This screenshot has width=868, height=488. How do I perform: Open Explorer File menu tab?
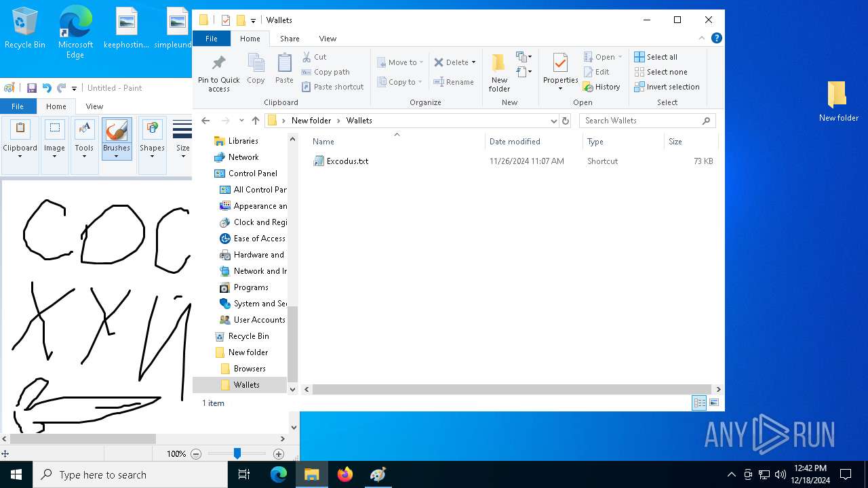tap(212, 39)
